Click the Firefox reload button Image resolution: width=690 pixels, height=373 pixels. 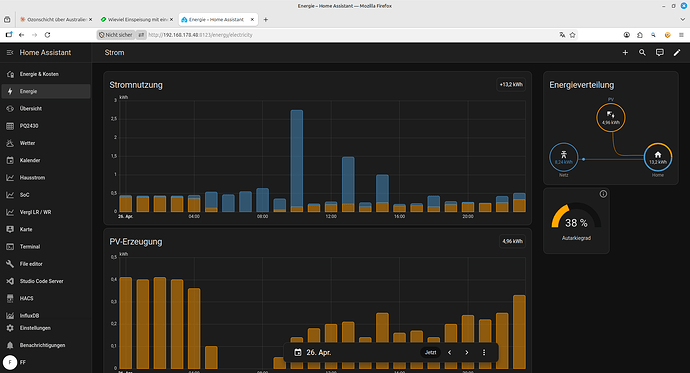click(47, 35)
